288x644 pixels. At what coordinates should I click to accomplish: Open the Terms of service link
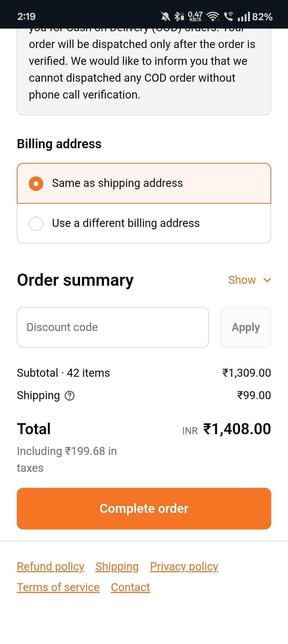coord(58,587)
